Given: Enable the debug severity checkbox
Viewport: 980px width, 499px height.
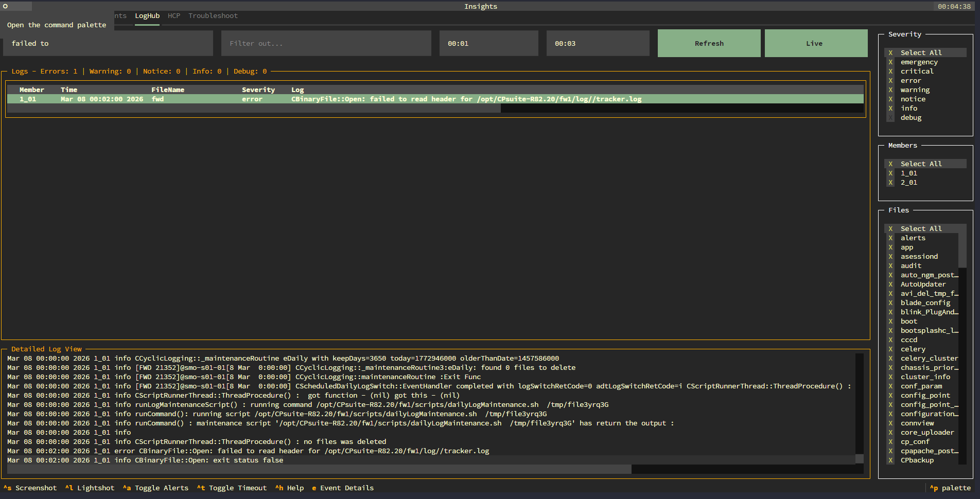Looking at the screenshot, I should point(890,118).
